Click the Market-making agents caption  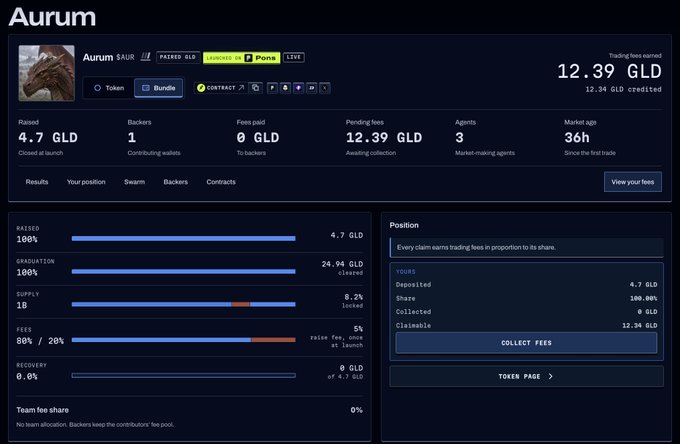coord(485,153)
